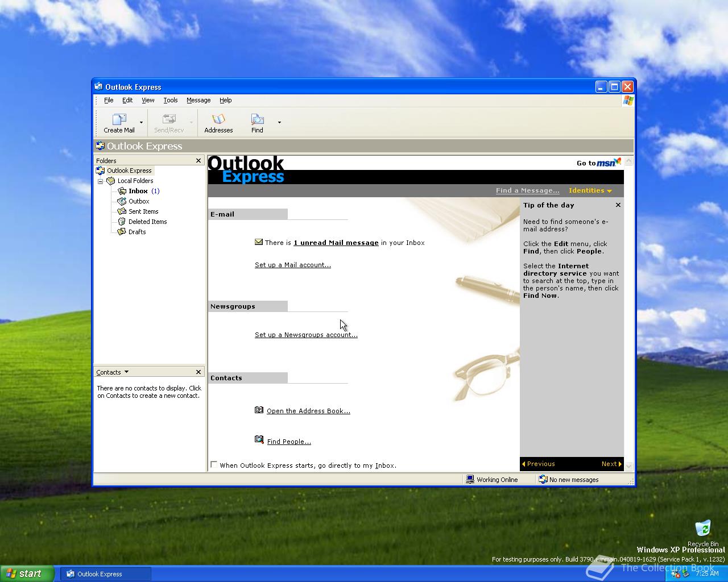Select the Deleted Items folder icon
728x582 pixels.
122,222
